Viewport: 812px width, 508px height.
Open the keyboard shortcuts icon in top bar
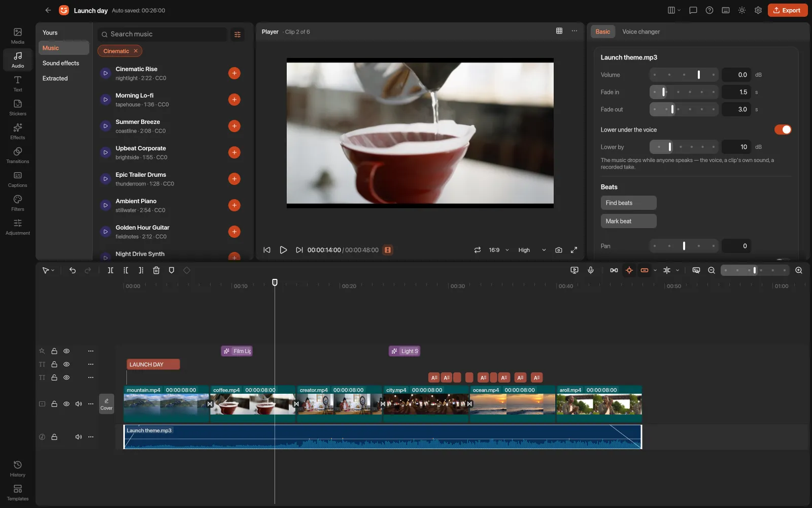[726, 10]
